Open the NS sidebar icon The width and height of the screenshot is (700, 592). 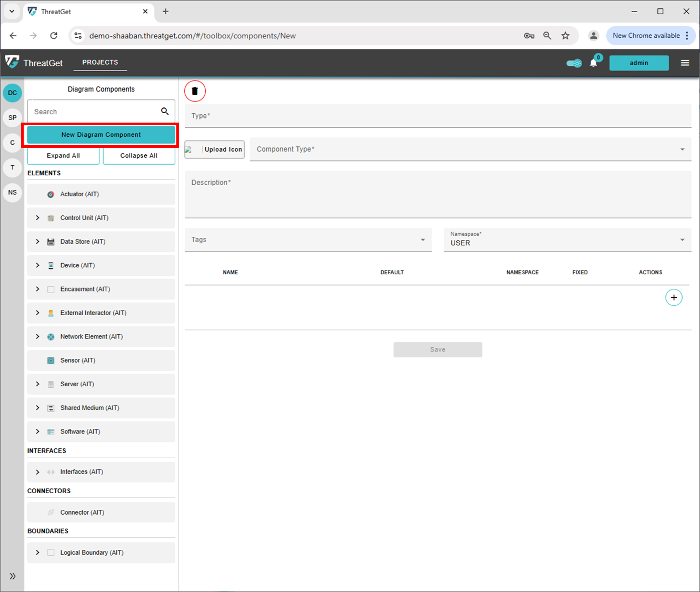(12, 192)
